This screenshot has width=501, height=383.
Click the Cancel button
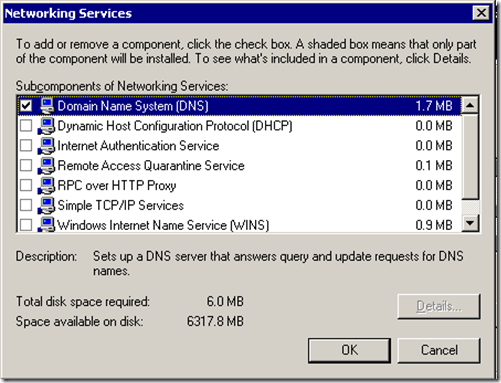pyautogui.click(x=439, y=350)
